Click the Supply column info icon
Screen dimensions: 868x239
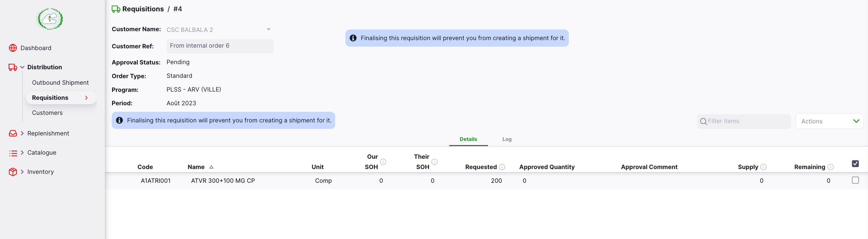[x=763, y=167]
